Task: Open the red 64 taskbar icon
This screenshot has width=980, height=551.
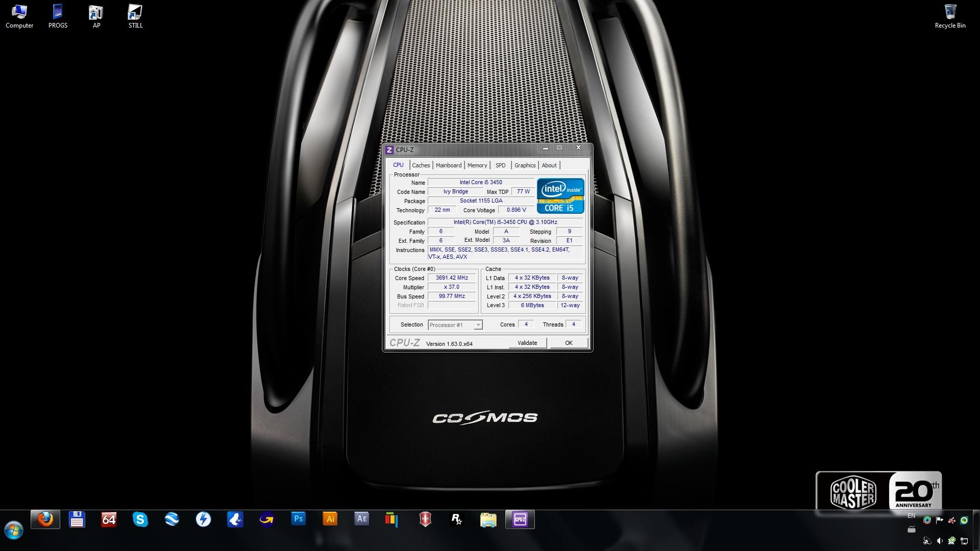Action: coord(109,519)
